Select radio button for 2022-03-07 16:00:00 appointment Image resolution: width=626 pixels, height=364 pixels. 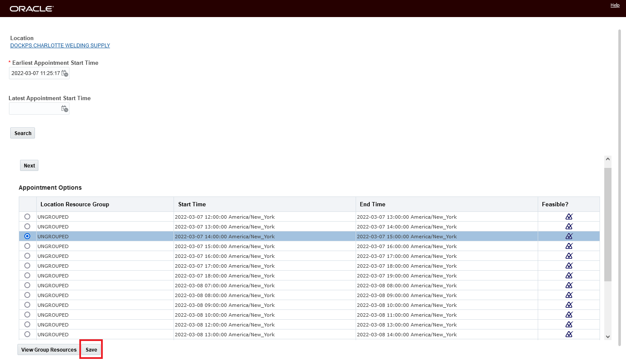[27, 256]
